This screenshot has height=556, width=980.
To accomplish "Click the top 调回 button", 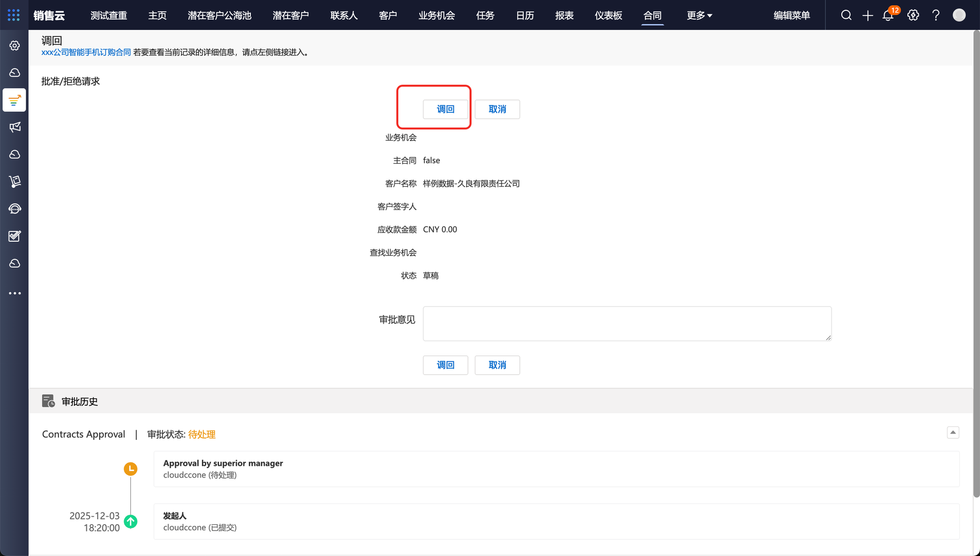I will tap(445, 109).
